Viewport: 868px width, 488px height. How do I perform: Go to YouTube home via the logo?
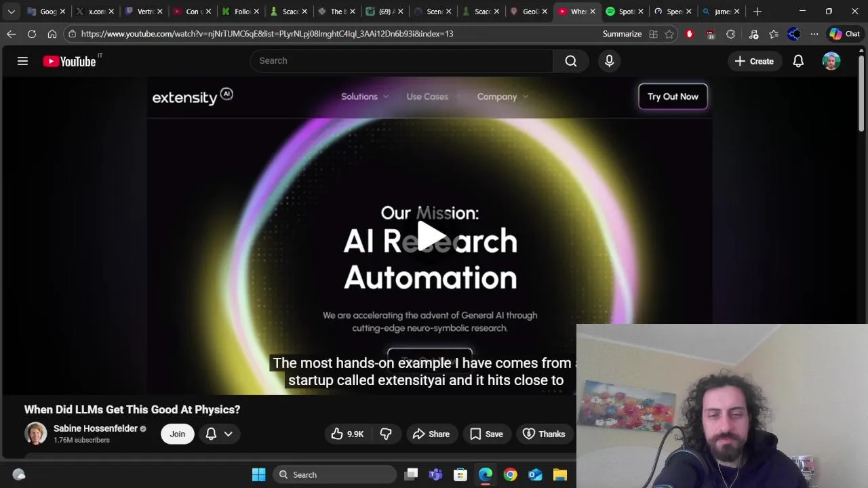[x=69, y=61]
